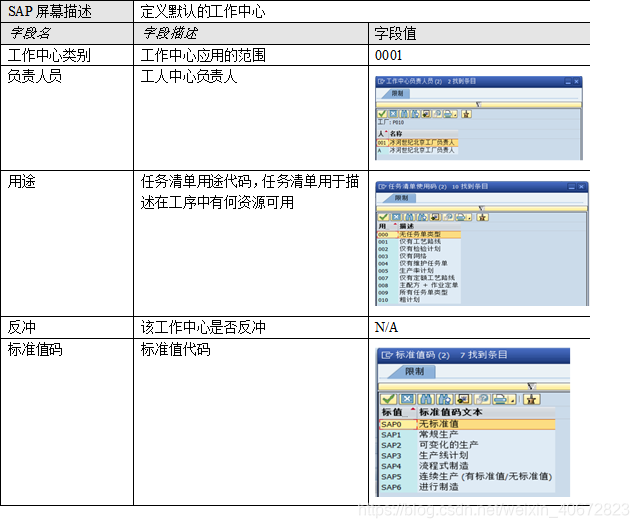Click green checkmark icon in 任务清单使用码 dialog
Viewport: 639px width, 528px height.
click(383, 217)
